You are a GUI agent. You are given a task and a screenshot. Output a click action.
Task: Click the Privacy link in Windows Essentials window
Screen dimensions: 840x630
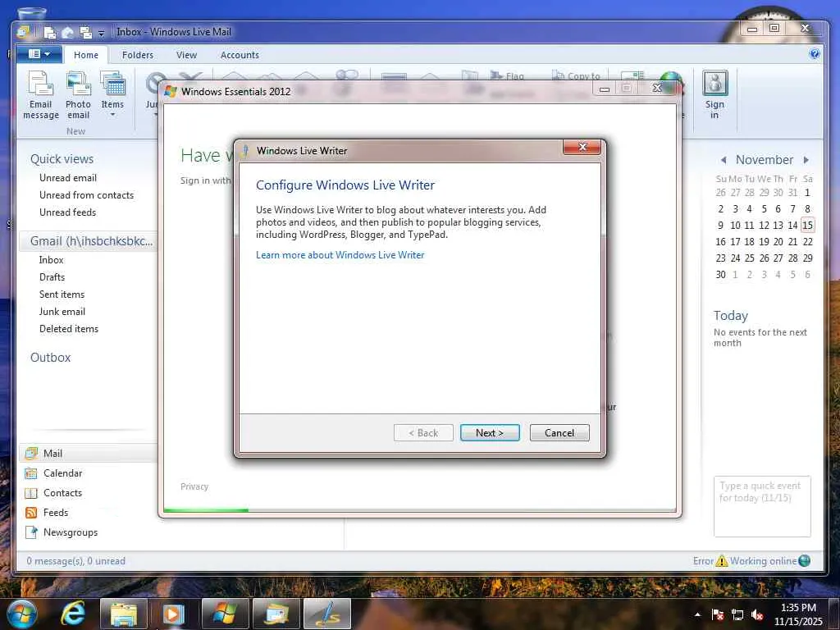pyautogui.click(x=194, y=486)
